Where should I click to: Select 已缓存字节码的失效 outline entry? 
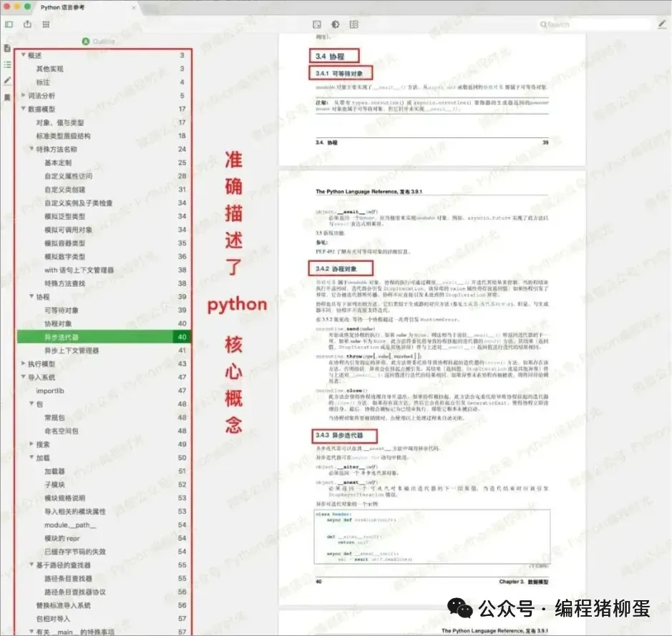[75, 552]
